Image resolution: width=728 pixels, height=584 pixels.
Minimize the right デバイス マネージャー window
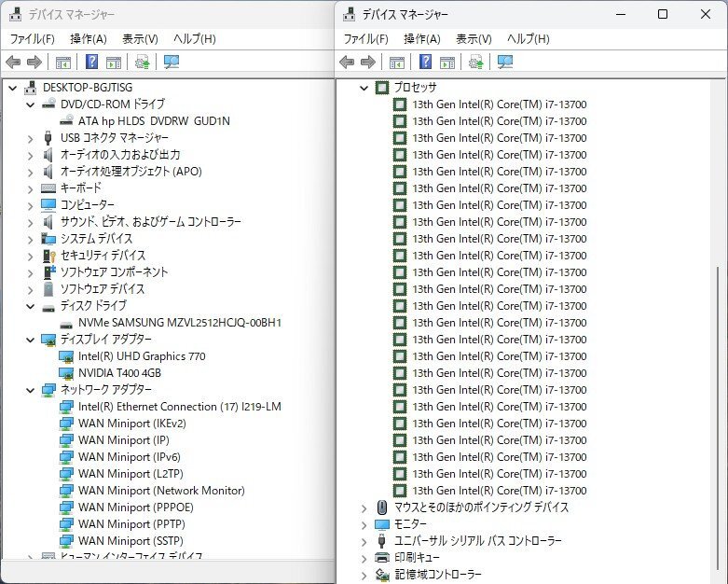pos(621,14)
